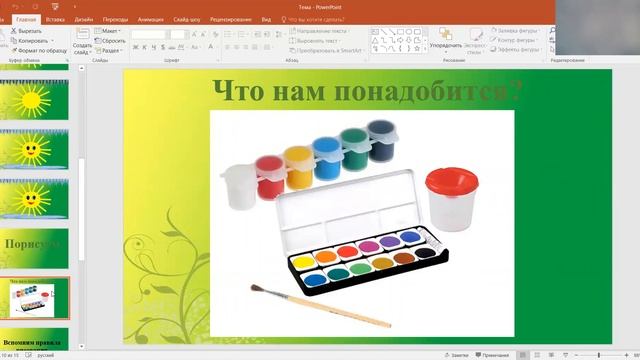Apply bold formatting with Ж
This screenshot has width=640, height=360.
click(136, 47)
